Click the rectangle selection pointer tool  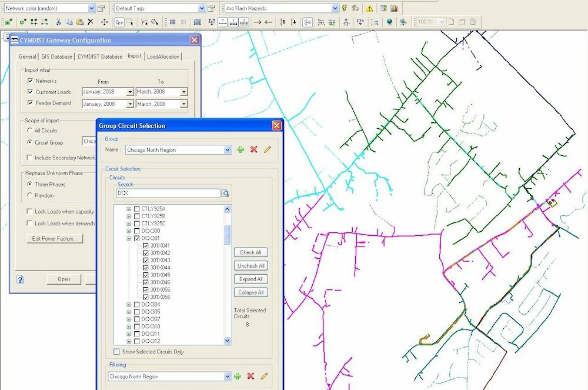pyautogui.click(x=130, y=22)
